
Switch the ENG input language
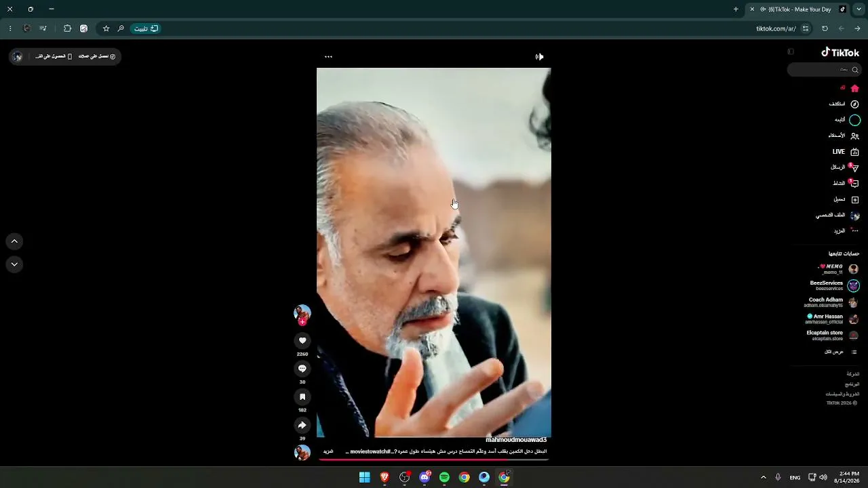pos(795,477)
